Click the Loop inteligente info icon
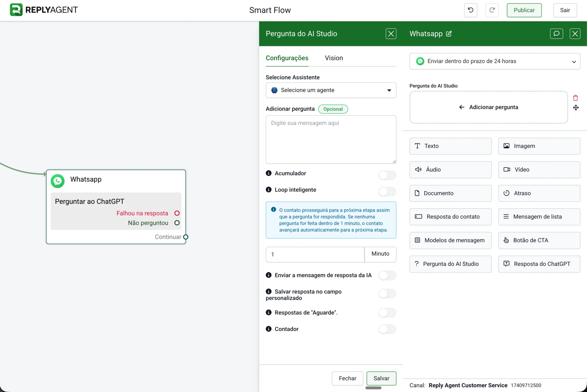The width and height of the screenshot is (587, 392). pos(269,190)
